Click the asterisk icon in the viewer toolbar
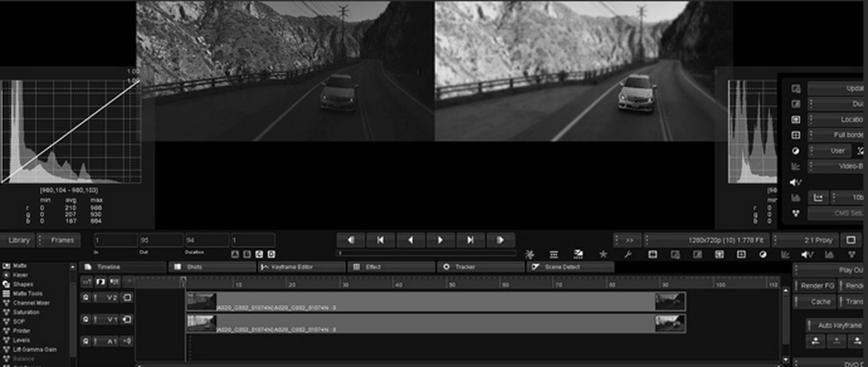Image resolution: width=868 pixels, height=367 pixels. click(x=603, y=255)
